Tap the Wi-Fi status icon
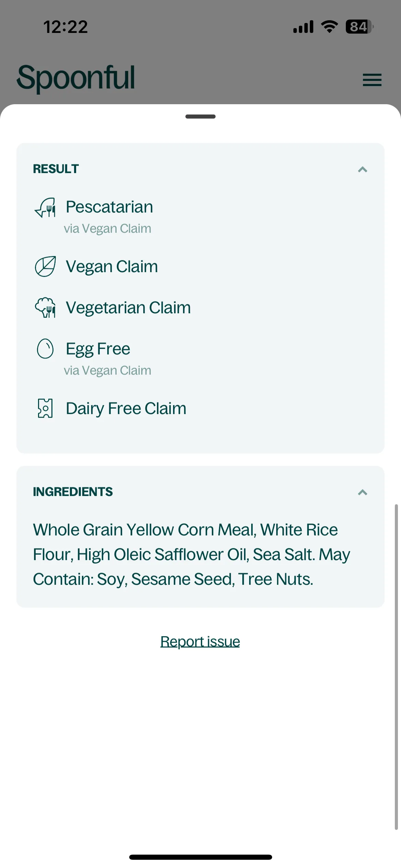 (x=329, y=27)
